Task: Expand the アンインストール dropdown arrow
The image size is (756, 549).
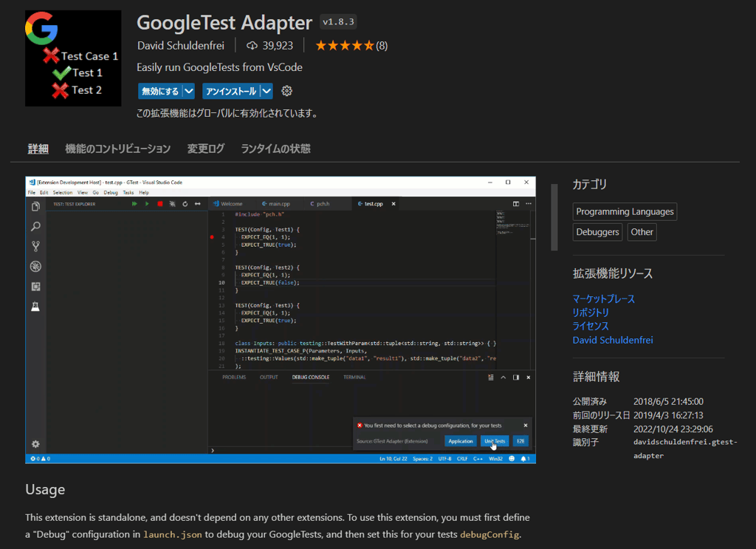Action: pyautogui.click(x=267, y=91)
